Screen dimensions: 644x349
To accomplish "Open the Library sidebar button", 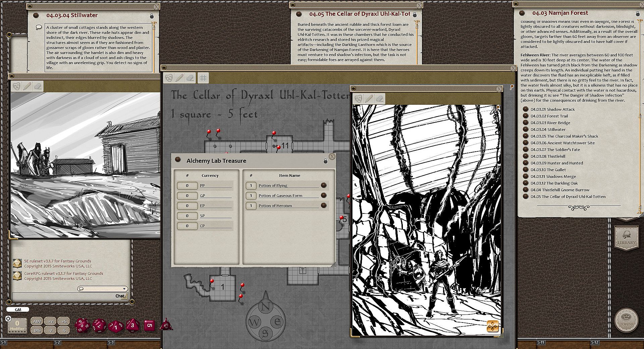I will (x=626, y=238).
